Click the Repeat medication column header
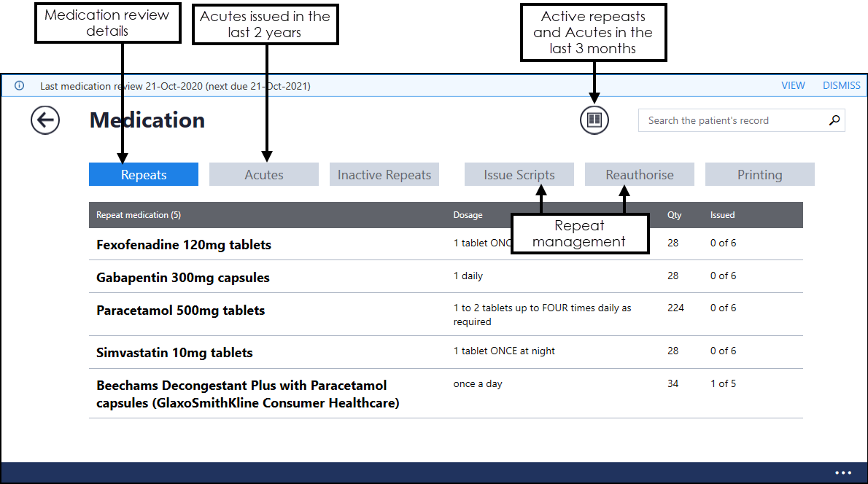 139,215
